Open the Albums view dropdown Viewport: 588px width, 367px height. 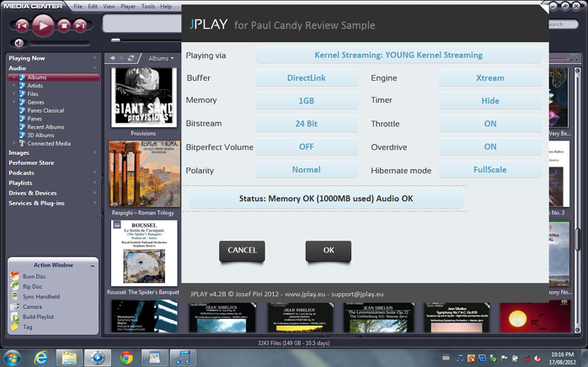[x=161, y=58]
